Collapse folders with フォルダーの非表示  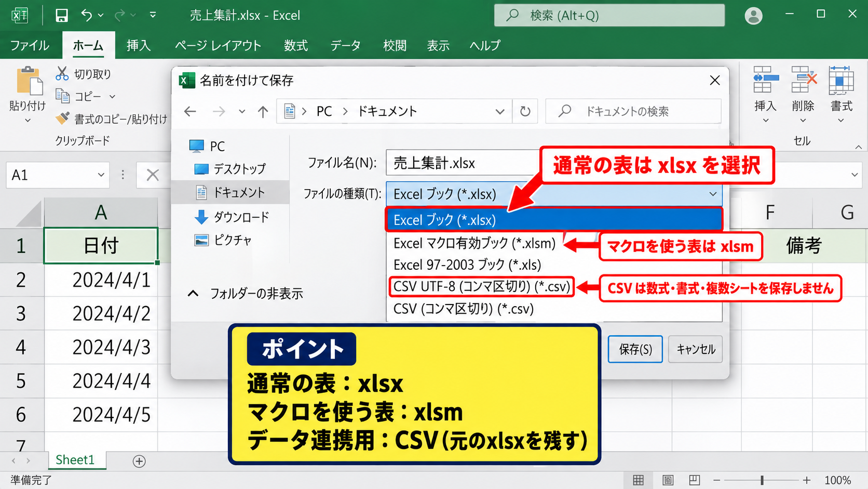[x=245, y=294]
